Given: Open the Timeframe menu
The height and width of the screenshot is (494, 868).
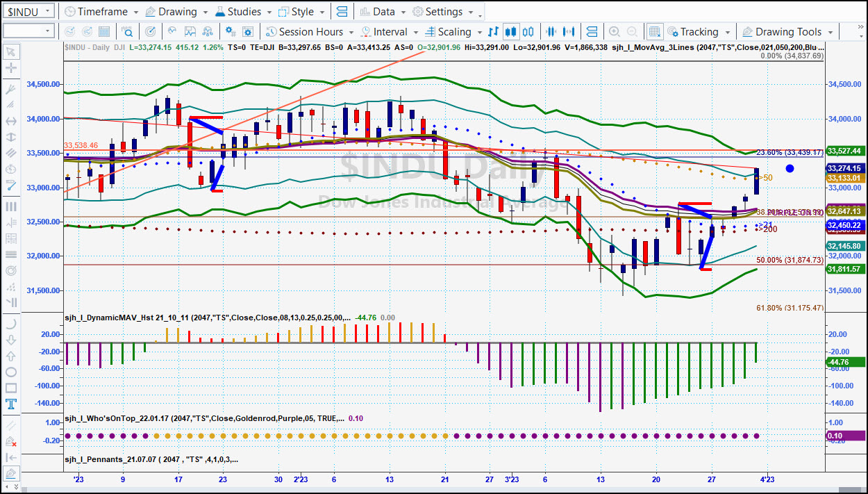Looking at the screenshot, I should (95, 12).
